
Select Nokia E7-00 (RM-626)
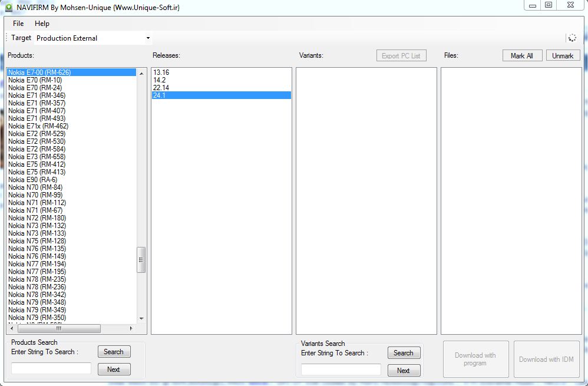click(72, 72)
